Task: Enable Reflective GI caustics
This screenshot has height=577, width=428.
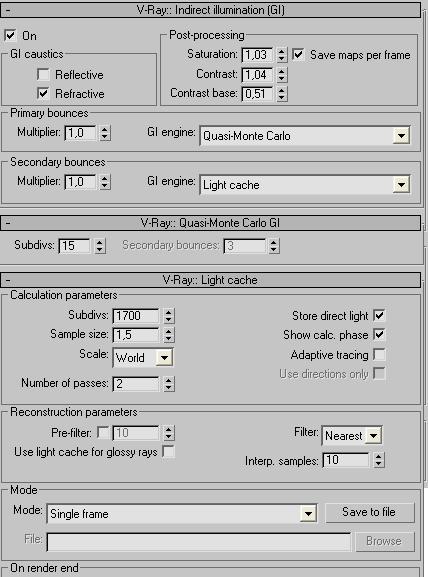Action: 43,74
